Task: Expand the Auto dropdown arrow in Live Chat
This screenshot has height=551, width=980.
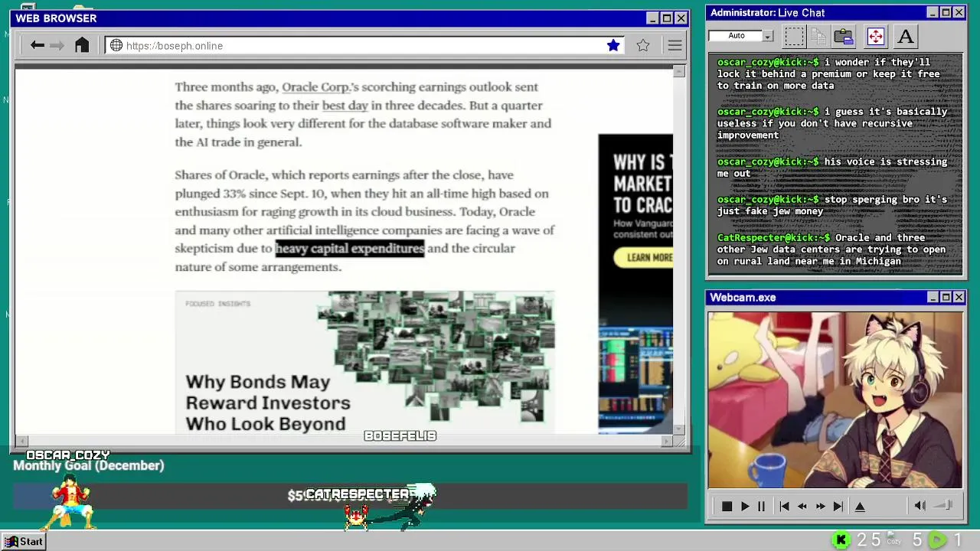Action: [768, 36]
